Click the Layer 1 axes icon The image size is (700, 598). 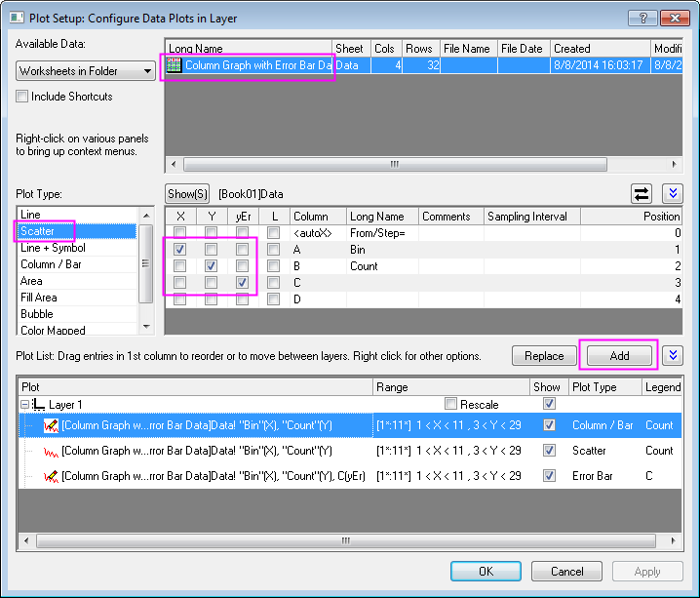point(38,404)
